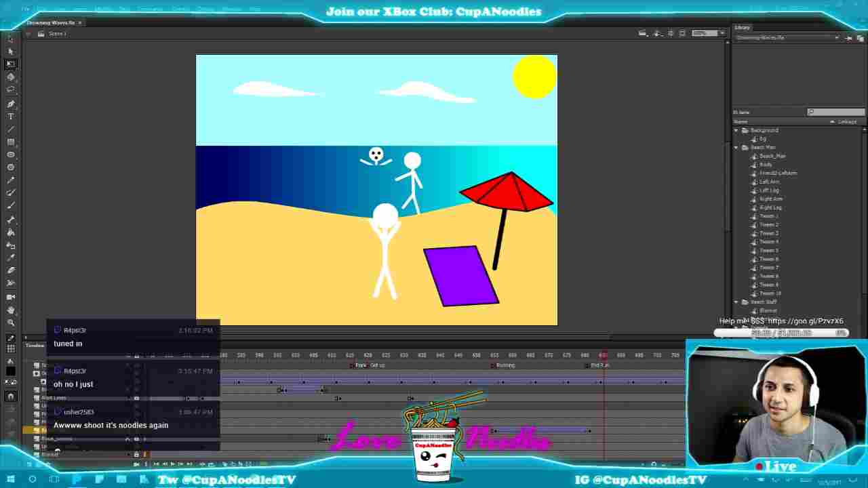The width and height of the screenshot is (868, 488).
Task: Choose the Lasso tool
Action: (10, 90)
